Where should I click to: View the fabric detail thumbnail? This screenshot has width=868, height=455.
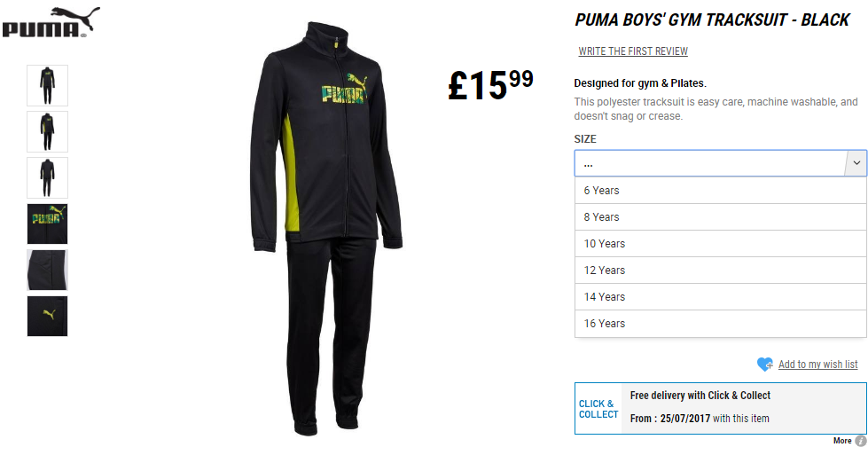[x=48, y=271]
